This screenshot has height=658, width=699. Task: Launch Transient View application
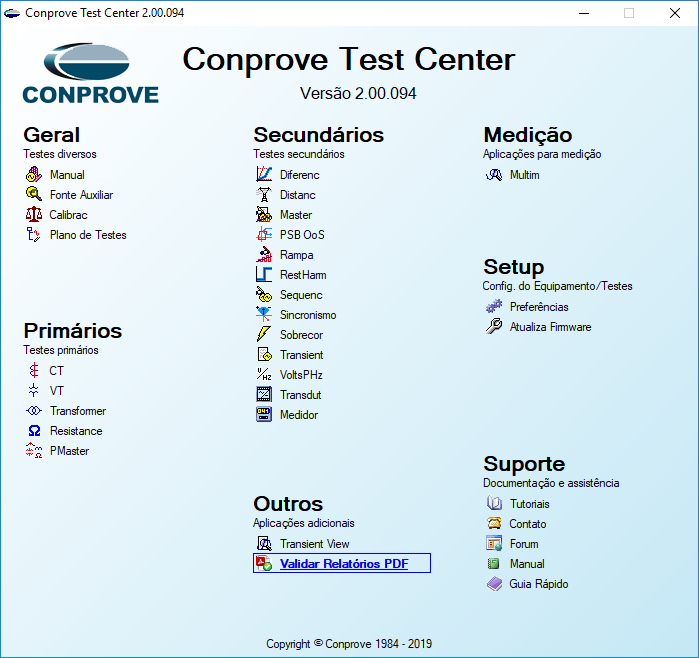click(314, 544)
